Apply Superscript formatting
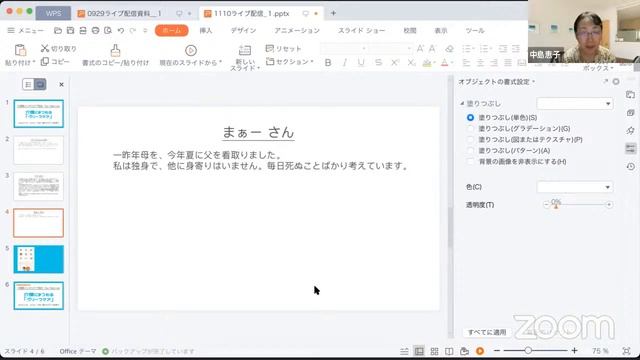 pyautogui.click(x=395, y=62)
